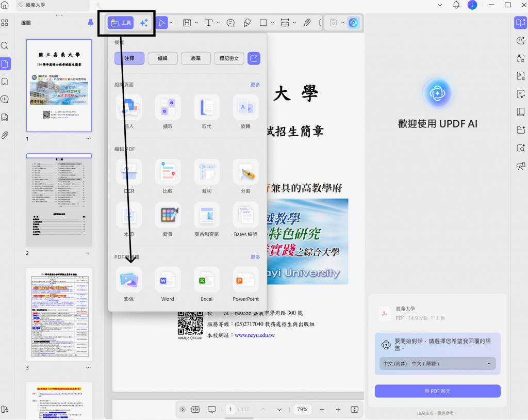Open the 工具 tools menu button
Screen dimensions: 528x420
[x=121, y=23]
